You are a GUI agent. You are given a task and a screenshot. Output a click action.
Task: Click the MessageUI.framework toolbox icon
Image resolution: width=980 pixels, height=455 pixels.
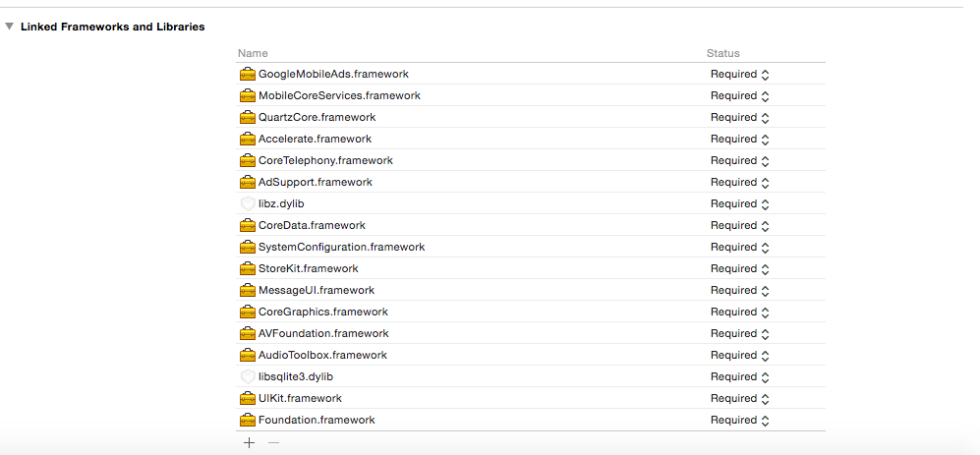(x=248, y=290)
